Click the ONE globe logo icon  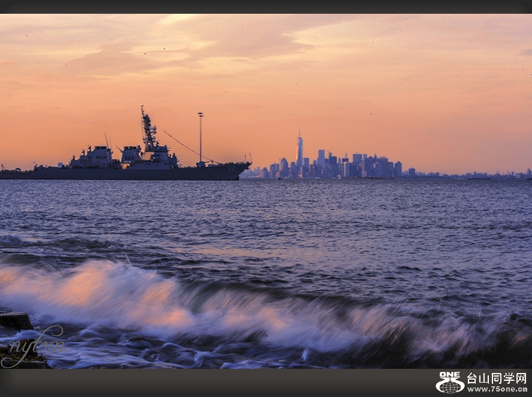click(x=449, y=383)
